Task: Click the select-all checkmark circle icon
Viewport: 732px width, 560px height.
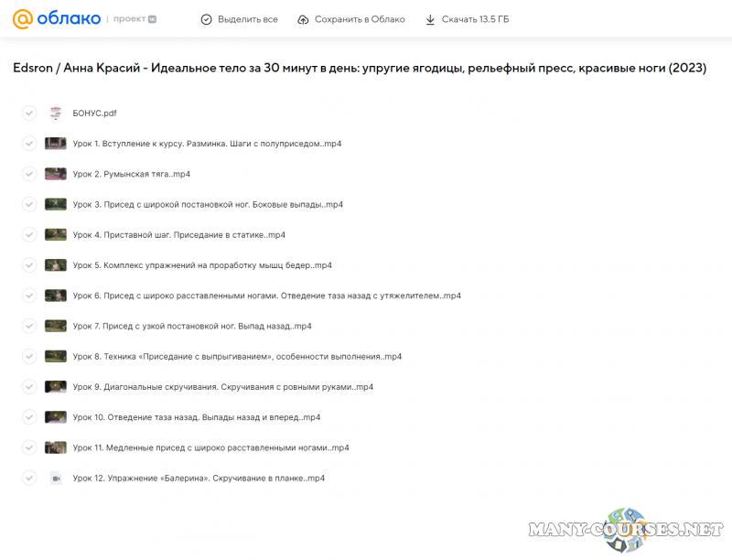Action: (x=206, y=19)
